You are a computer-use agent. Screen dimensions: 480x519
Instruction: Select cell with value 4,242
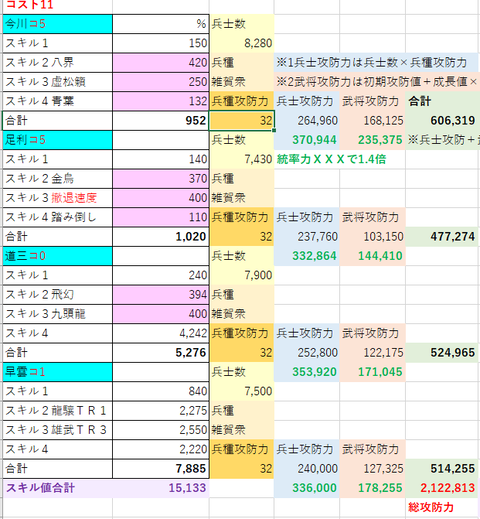pos(161,333)
